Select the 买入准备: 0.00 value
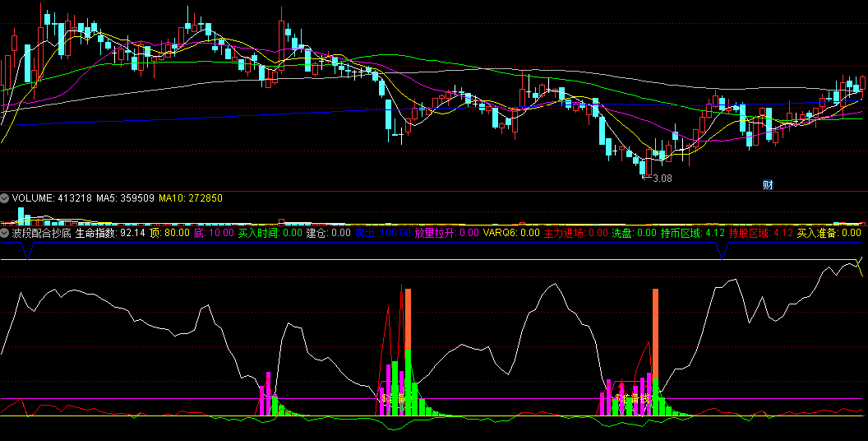 click(829, 233)
